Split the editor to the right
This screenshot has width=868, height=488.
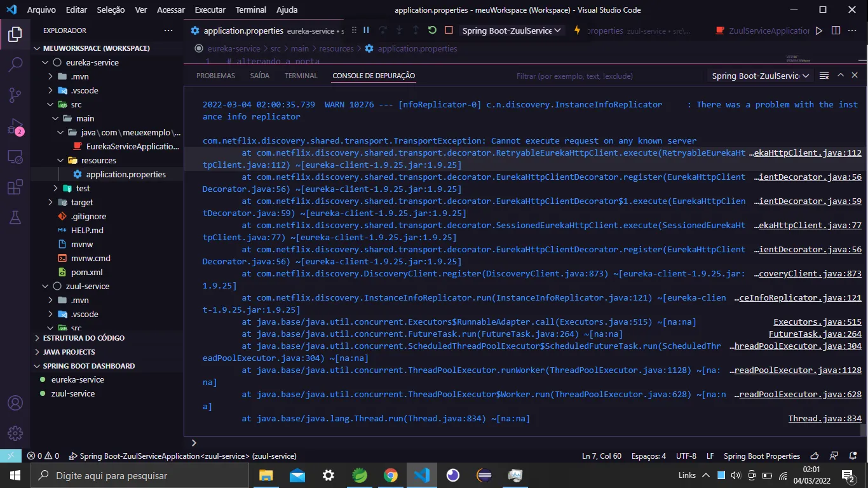click(836, 30)
